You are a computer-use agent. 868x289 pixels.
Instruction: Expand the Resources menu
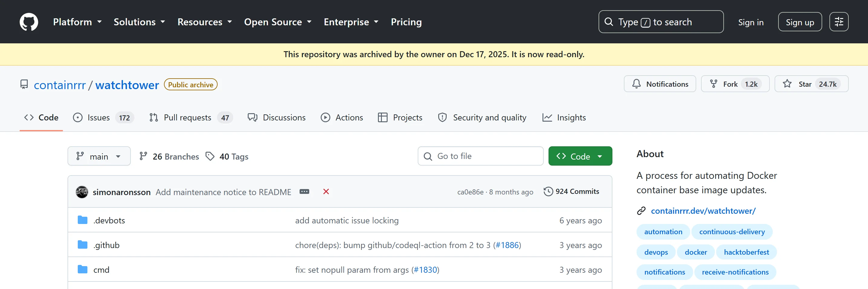(x=205, y=22)
